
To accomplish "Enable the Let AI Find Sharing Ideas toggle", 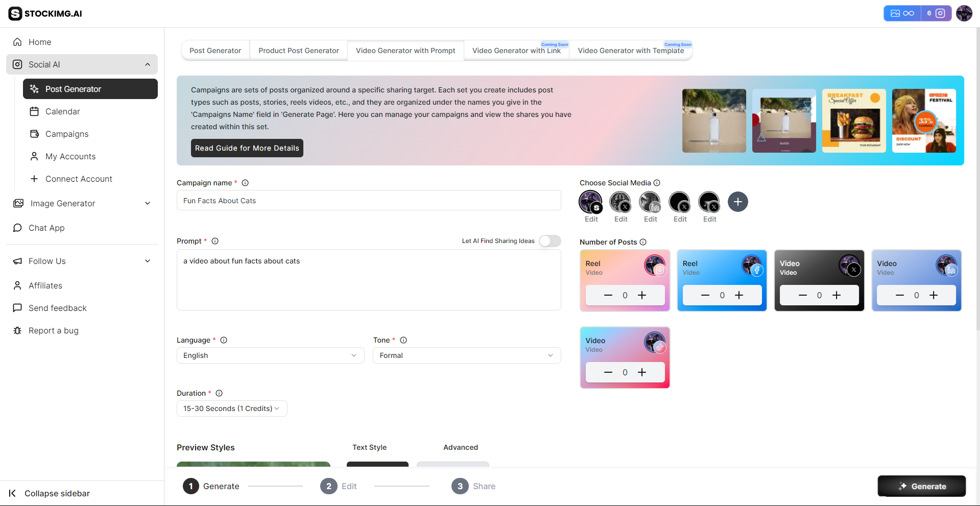I will coord(549,240).
